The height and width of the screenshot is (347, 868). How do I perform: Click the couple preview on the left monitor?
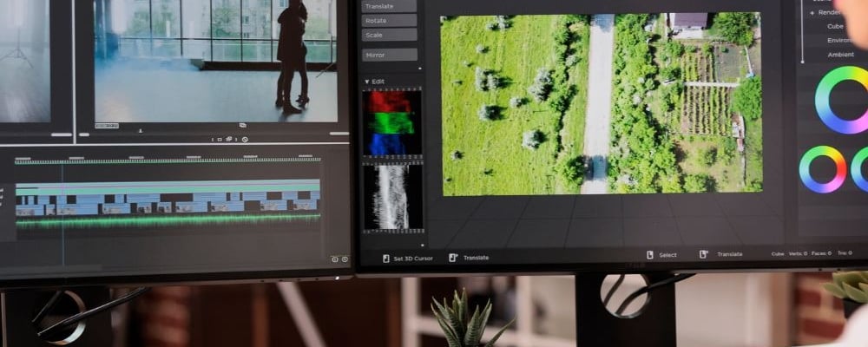pos(214,61)
